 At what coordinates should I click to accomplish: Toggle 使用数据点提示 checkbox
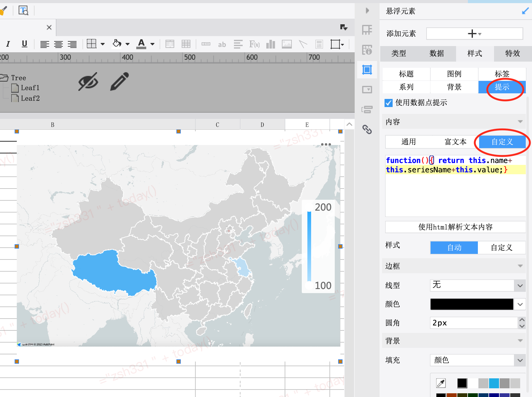tap(389, 103)
